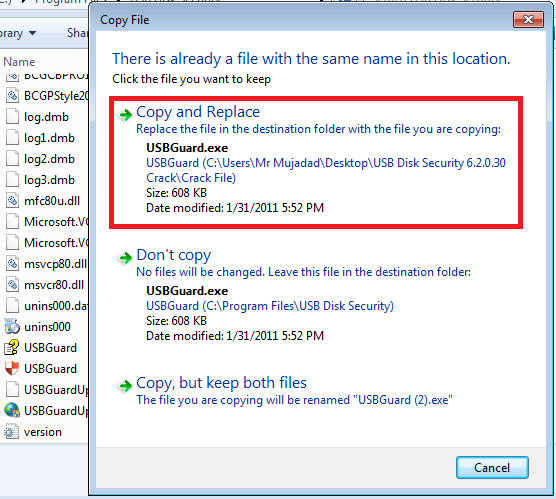556x499 pixels.
Task: Click green arrow beside Don't copy
Action: point(126,258)
